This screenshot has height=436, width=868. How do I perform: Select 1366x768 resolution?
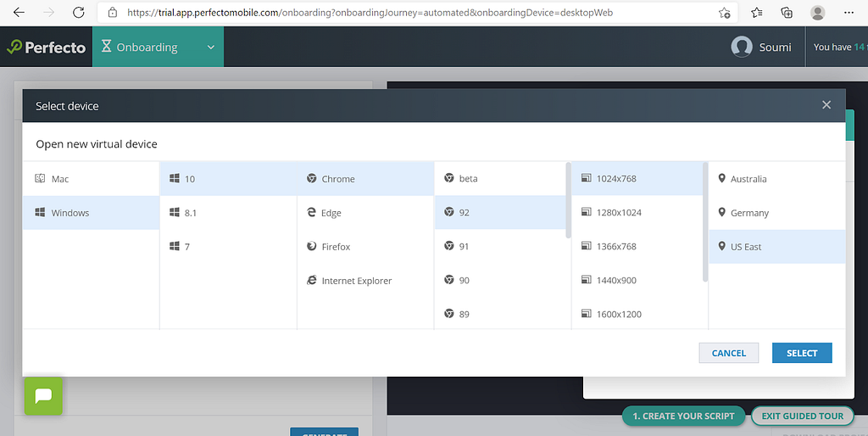point(637,246)
